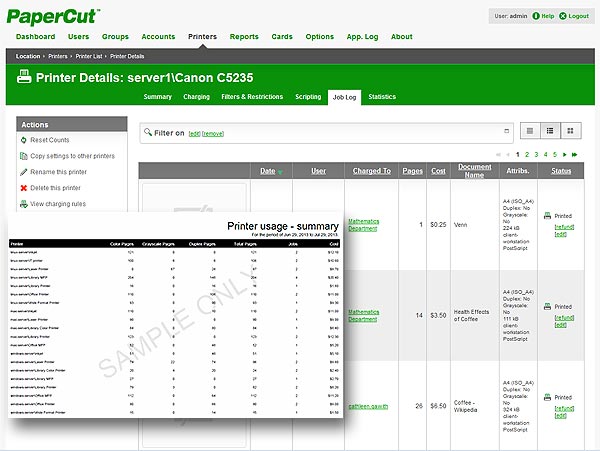Sort job log by Date column

tap(268, 171)
